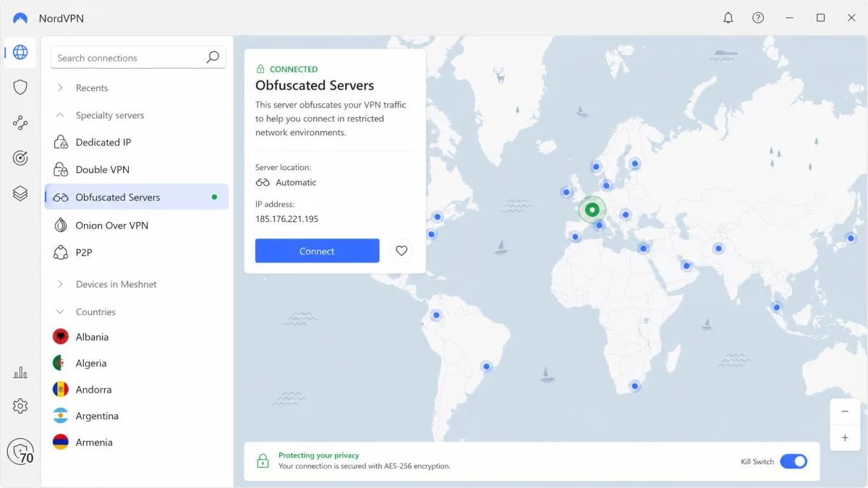Zoom out the map with minus button
This screenshot has width=868, height=488.
[845, 411]
